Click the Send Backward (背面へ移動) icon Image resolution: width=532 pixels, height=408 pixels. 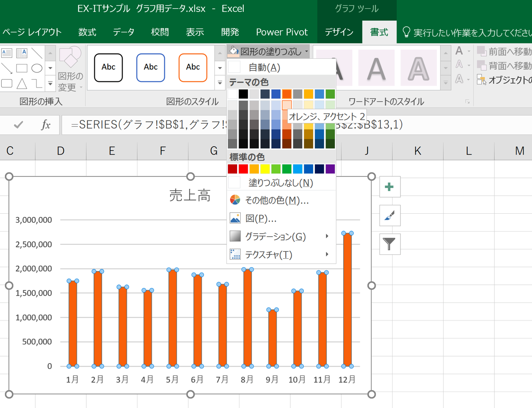[481, 65]
